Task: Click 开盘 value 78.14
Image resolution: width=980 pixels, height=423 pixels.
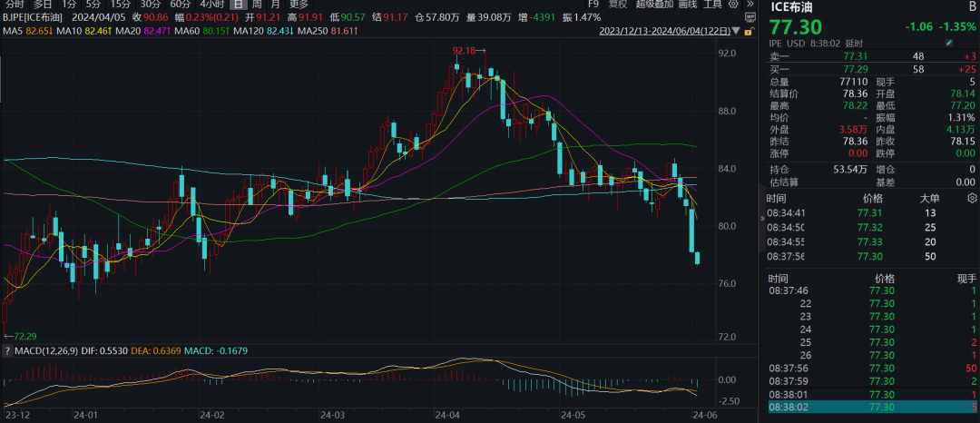Action: (x=964, y=93)
